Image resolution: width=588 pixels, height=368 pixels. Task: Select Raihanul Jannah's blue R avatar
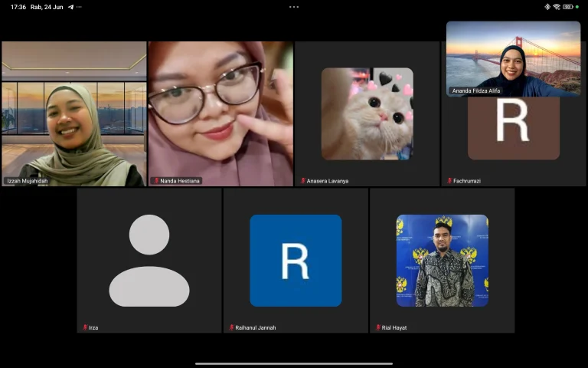(x=296, y=261)
